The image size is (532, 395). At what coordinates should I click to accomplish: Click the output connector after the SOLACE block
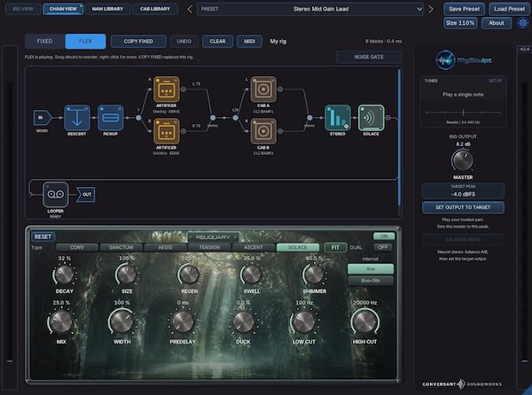point(388,118)
